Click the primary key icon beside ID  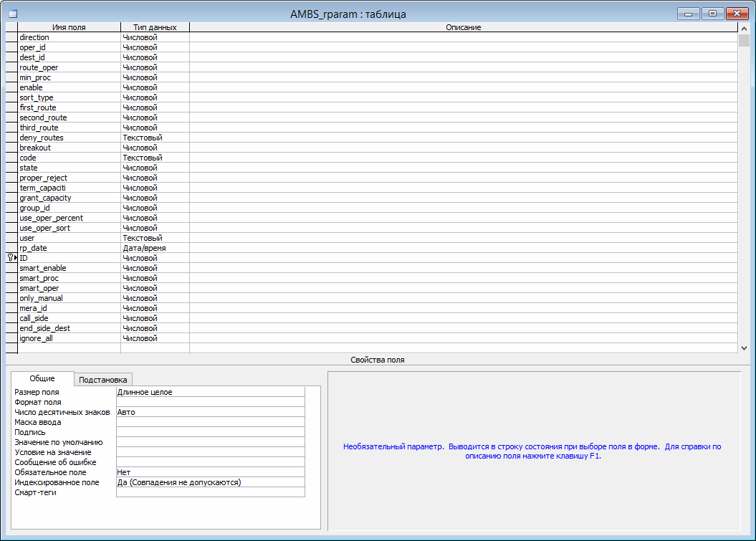point(11,258)
